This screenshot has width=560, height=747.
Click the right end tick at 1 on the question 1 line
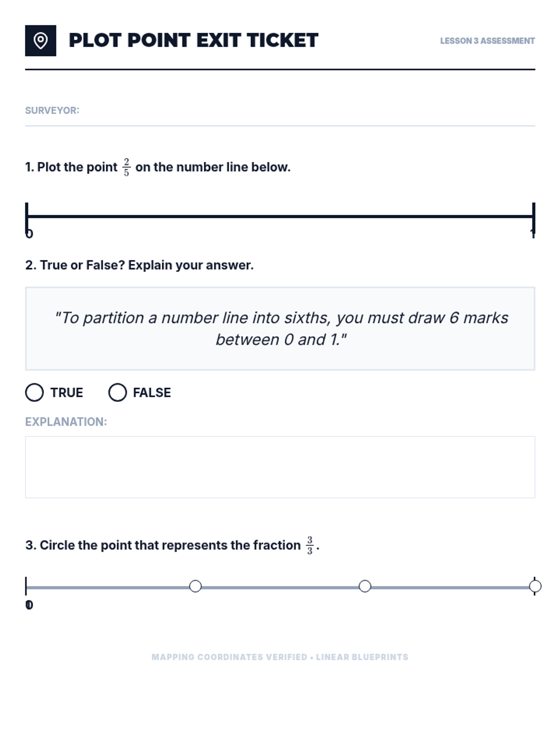point(533,217)
